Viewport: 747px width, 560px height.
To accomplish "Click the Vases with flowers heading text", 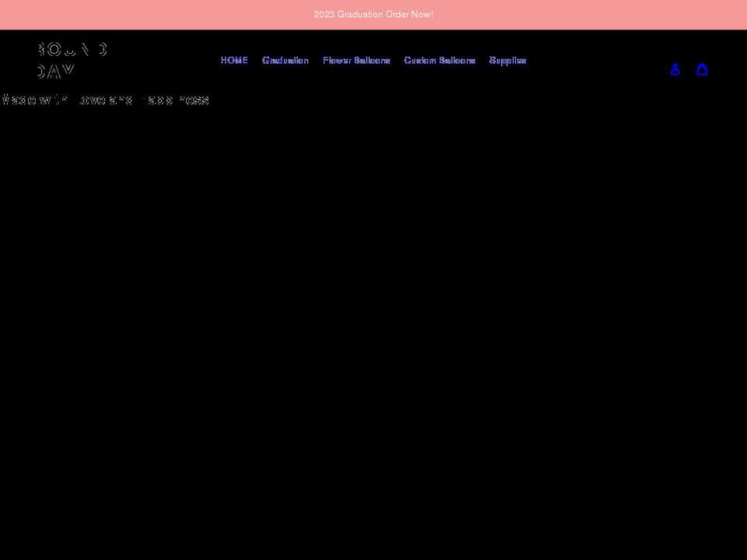I will [x=104, y=100].
